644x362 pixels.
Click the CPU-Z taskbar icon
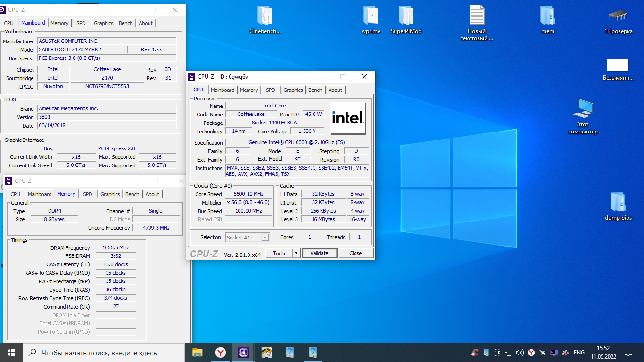click(243, 352)
